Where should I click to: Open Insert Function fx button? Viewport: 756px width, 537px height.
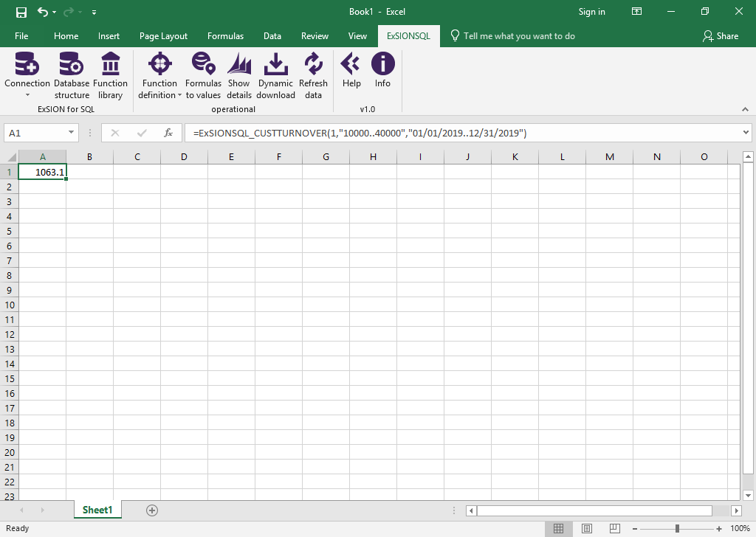point(168,133)
